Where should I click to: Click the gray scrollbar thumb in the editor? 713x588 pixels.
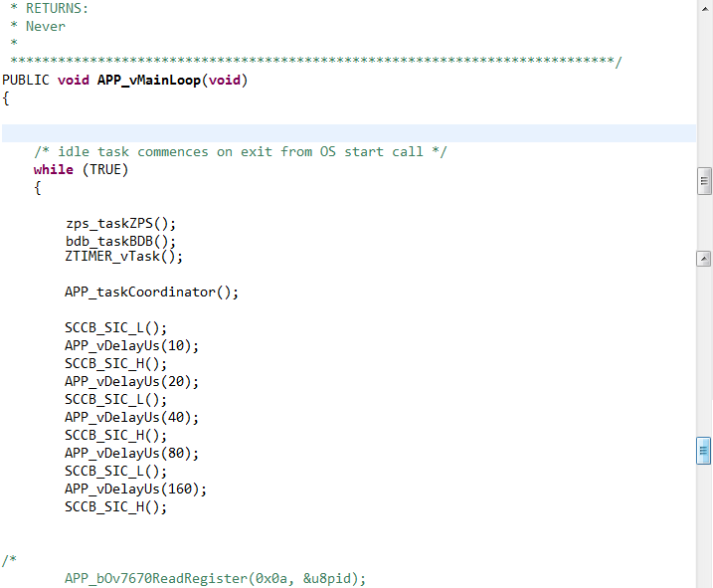click(x=704, y=181)
